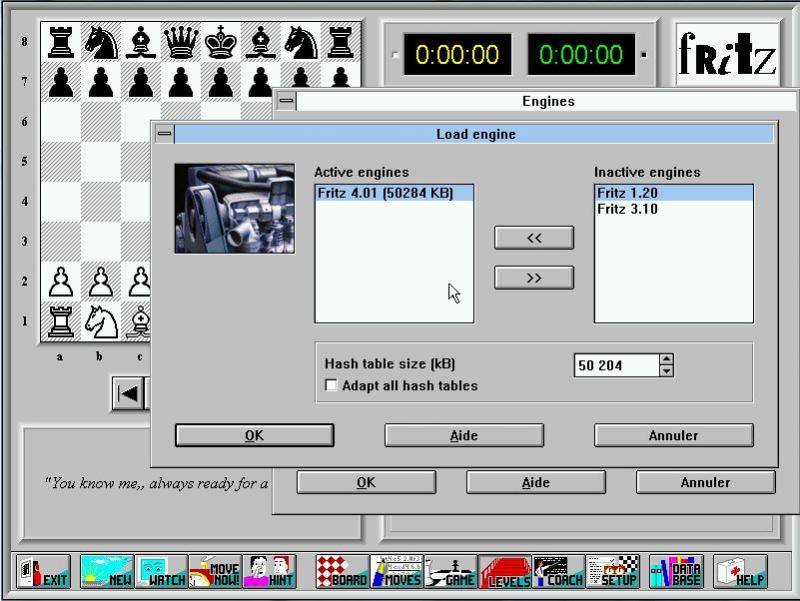Increase hash table size with up arrow
The width and height of the screenshot is (800, 601).
[x=667, y=360]
